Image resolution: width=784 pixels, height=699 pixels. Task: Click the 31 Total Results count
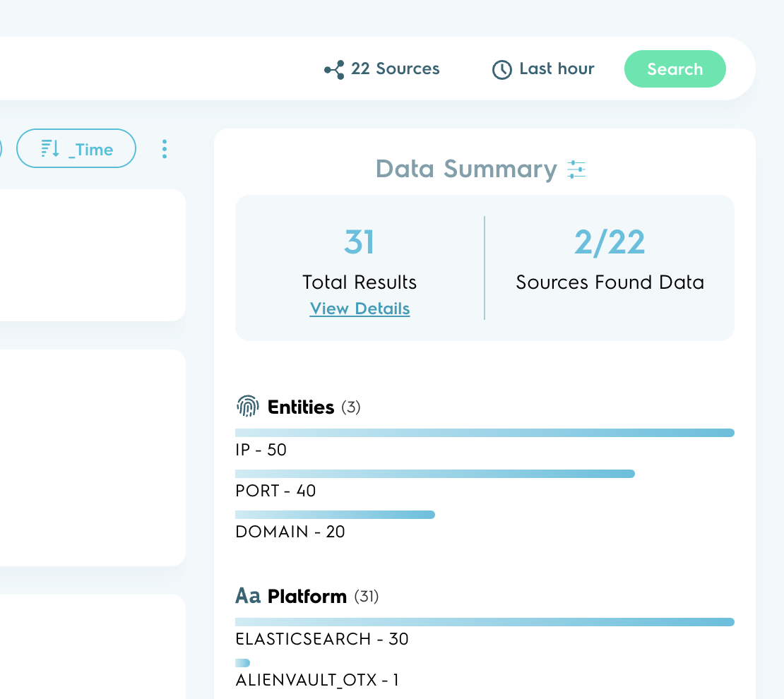point(359,242)
